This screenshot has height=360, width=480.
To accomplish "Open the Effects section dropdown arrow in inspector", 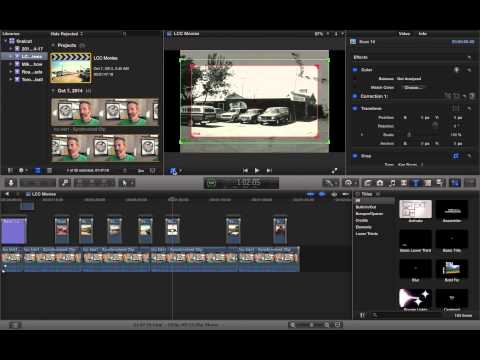I will pos(469,57).
